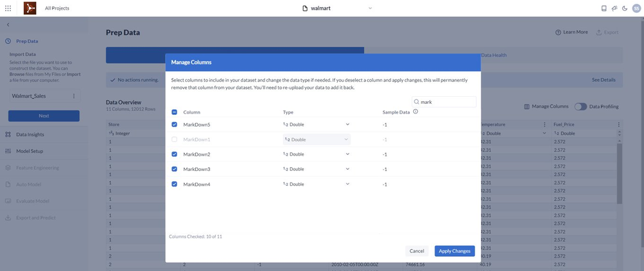The width and height of the screenshot is (644, 271).
Task: Open MarkDown5 type dropdown
Action: (317, 124)
